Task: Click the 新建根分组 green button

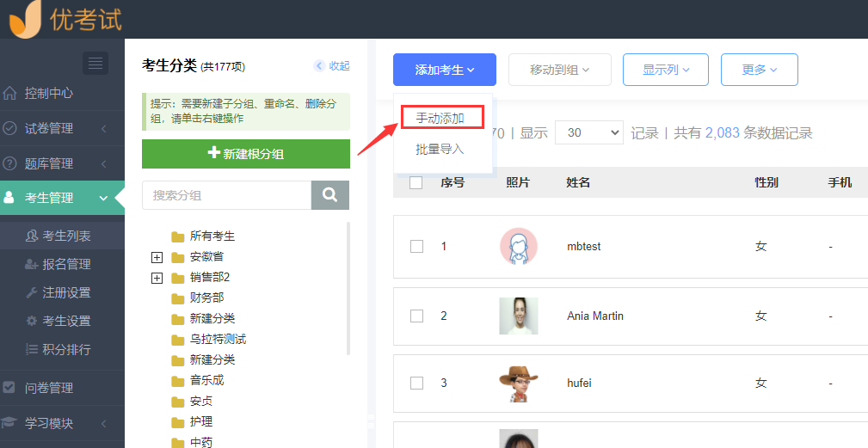Action: (x=246, y=154)
